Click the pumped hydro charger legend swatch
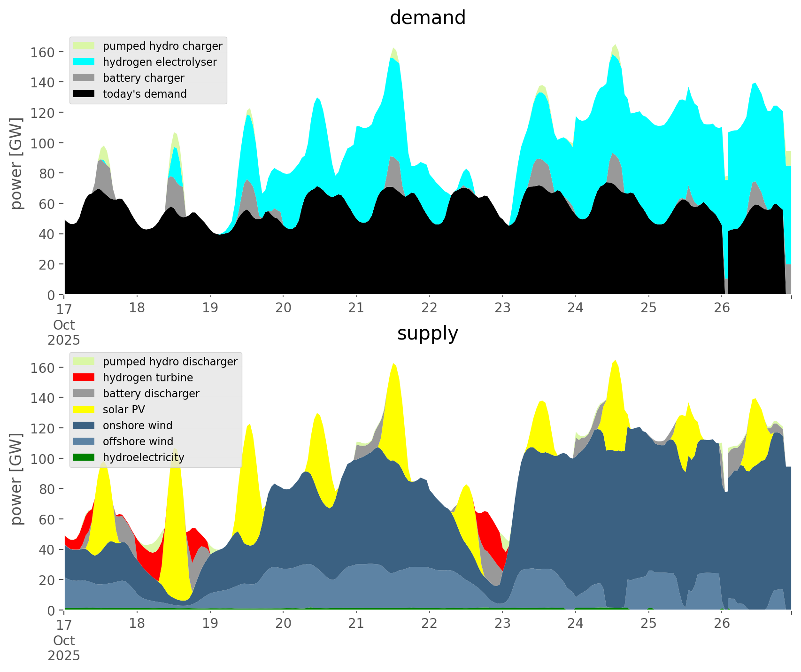 (x=85, y=46)
